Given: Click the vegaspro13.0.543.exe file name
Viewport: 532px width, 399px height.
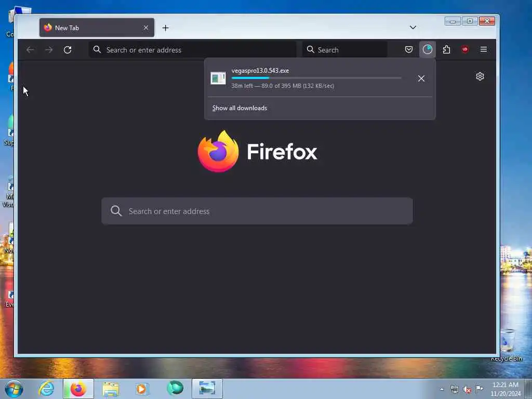Looking at the screenshot, I should [x=260, y=71].
